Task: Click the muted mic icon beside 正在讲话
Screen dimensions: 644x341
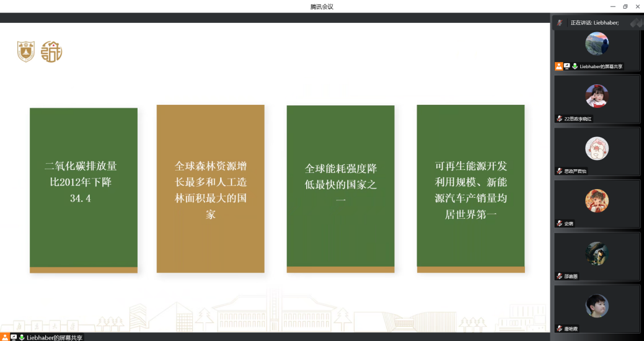Action: [560, 22]
